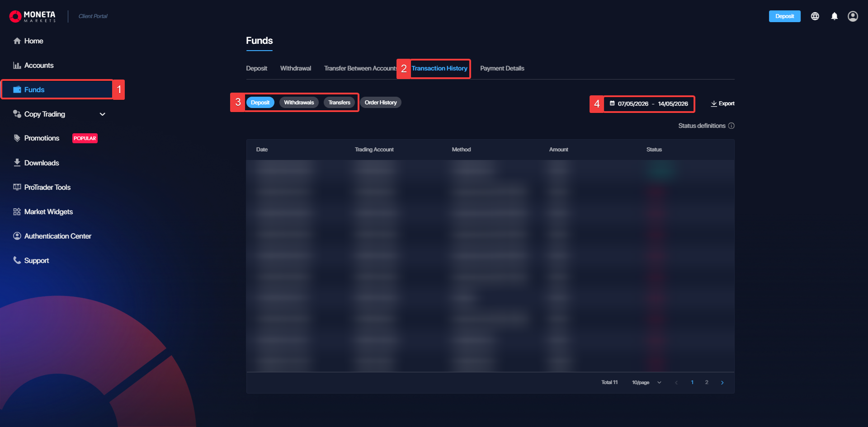Click the Export download icon
This screenshot has width=868, height=427.
pyautogui.click(x=714, y=103)
